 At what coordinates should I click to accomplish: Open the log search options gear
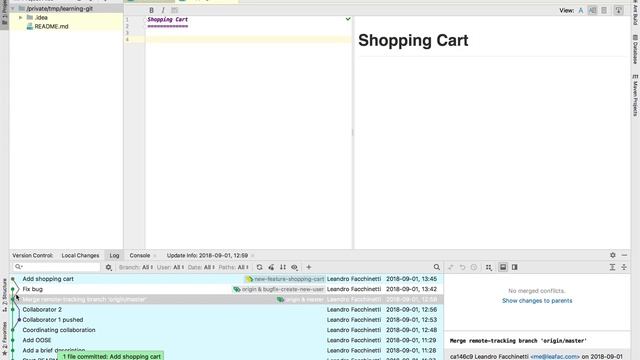[x=109, y=267]
